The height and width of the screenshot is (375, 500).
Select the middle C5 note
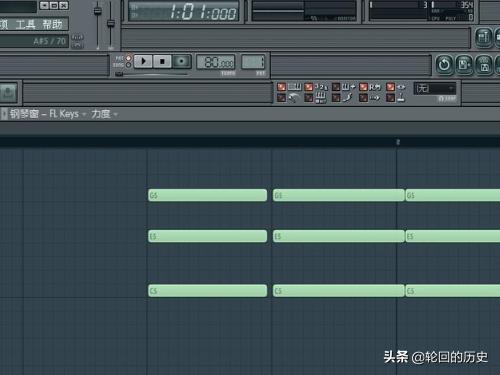[x=338, y=291]
